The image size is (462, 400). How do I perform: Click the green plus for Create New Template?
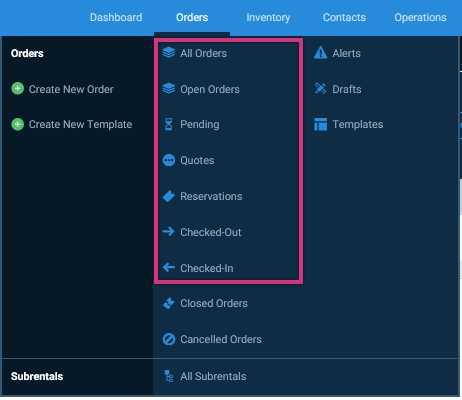(x=18, y=124)
